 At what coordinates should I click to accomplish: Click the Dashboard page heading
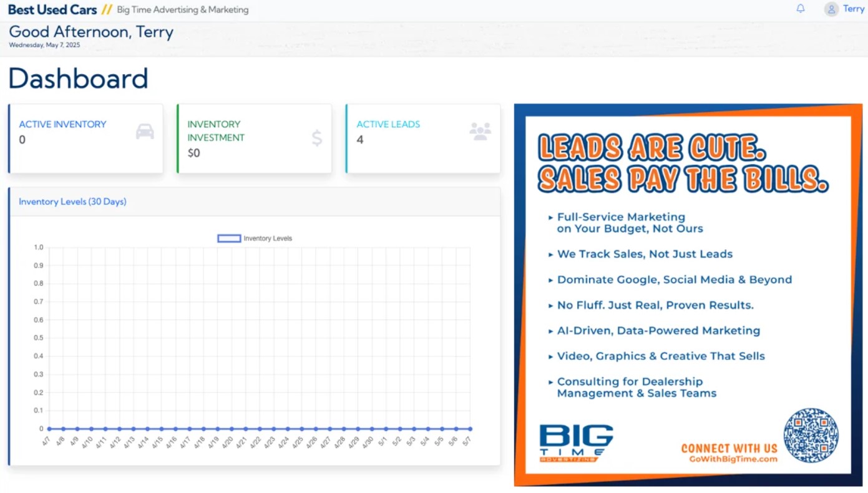click(79, 79)
